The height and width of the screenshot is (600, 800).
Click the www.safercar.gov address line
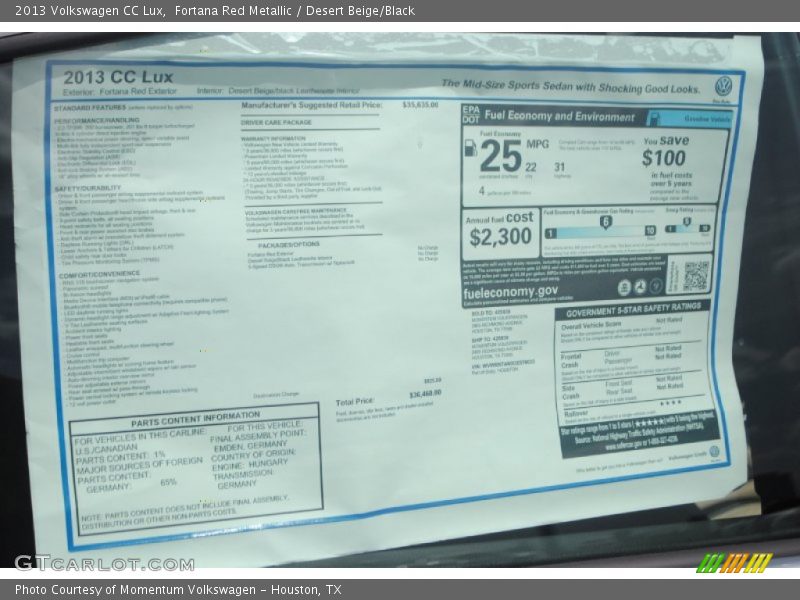(641, 443)
